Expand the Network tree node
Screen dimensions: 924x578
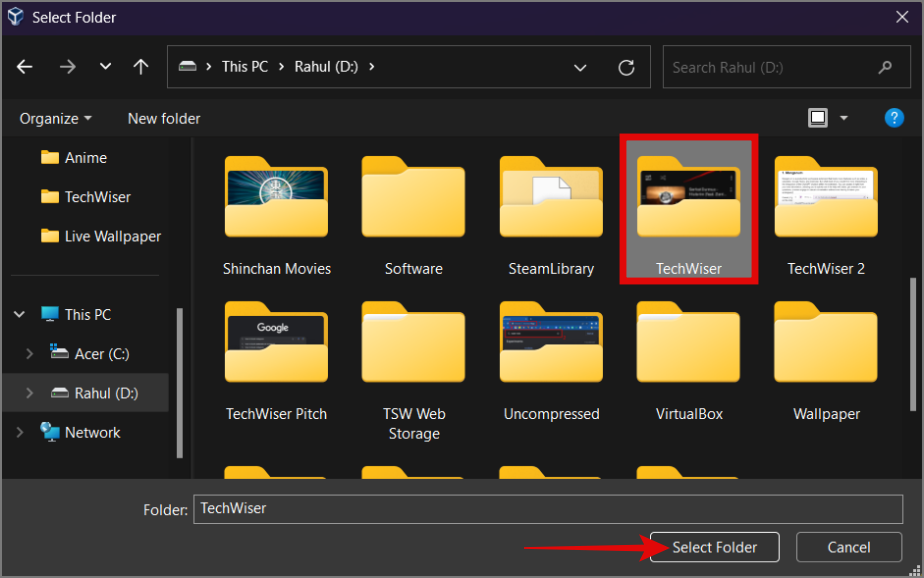click(19, 432)
